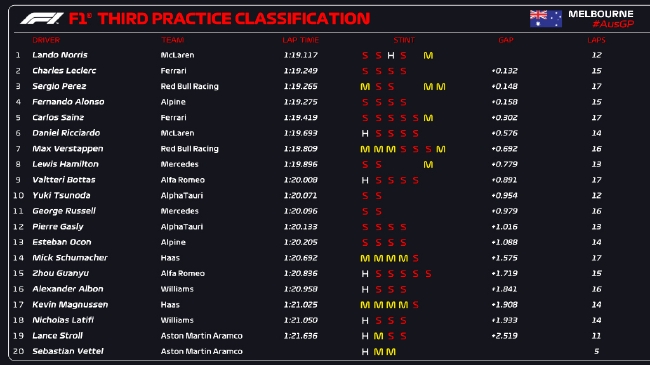The width and height of the screenshot is (650, 365).
Task: Click the F1 logo in the header
Action: (41, 18)
